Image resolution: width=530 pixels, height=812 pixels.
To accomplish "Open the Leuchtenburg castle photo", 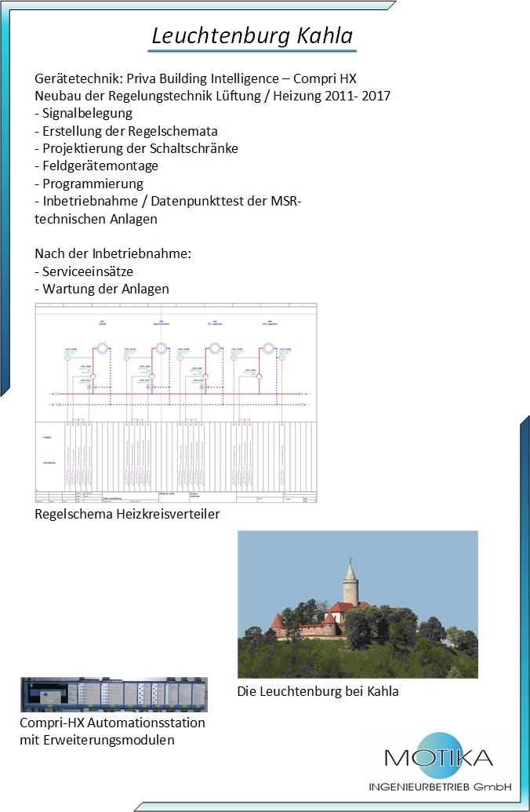I will pyautogui.click(x=358, y=604).
